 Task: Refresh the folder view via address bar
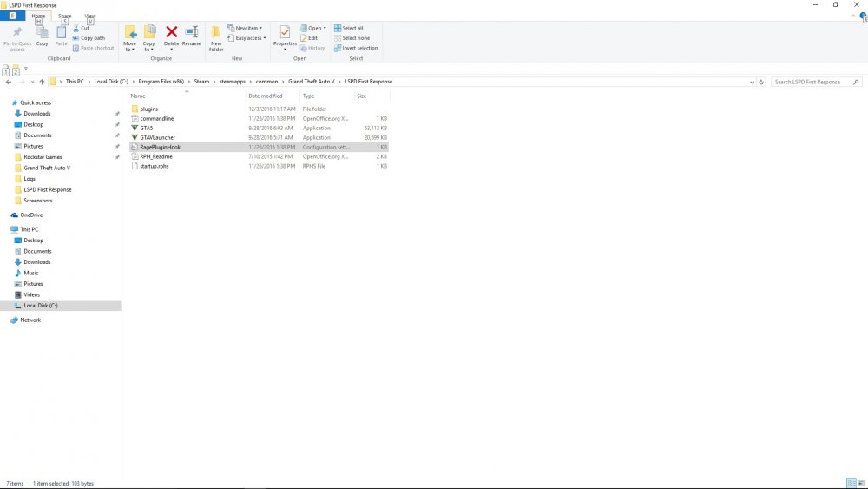(761, 82)
